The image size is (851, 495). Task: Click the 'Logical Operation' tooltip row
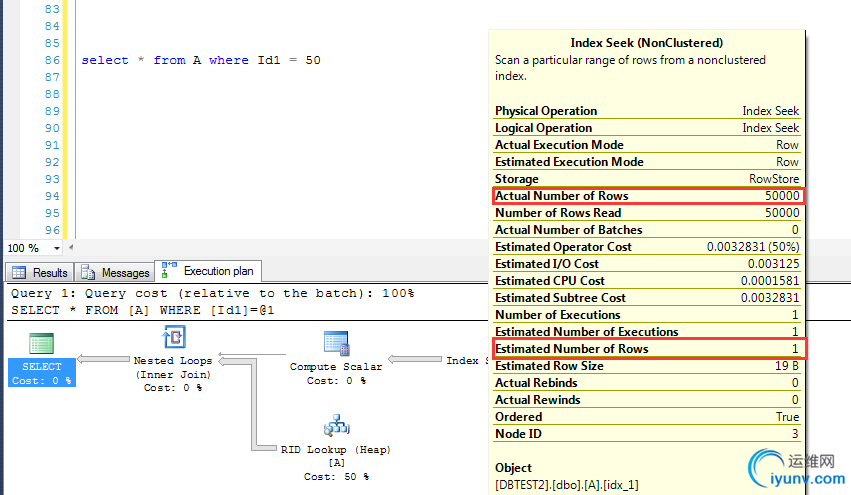tap(647, 128)
